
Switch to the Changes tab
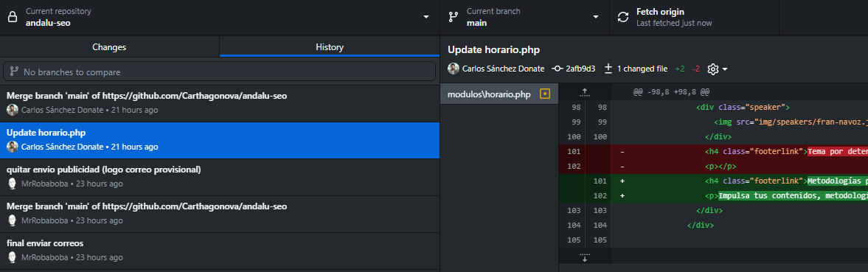tap(109, 47)
